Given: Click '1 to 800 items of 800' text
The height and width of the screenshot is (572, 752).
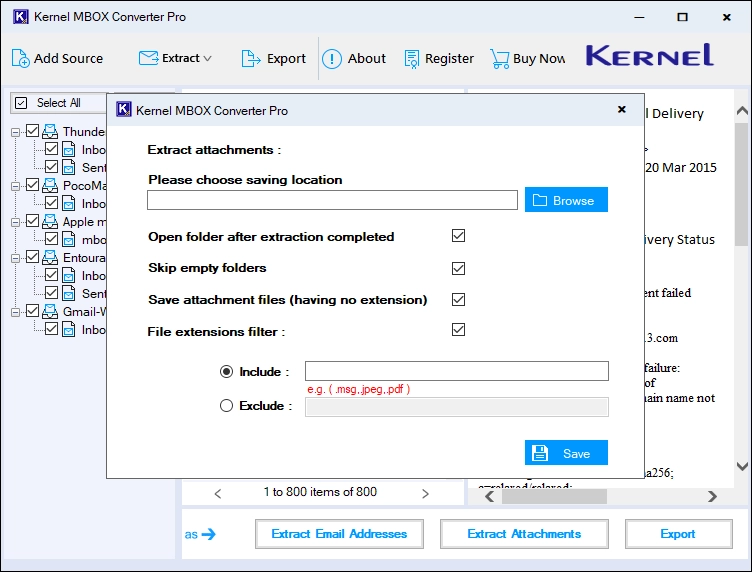Looking at the screenshot, I should tap(320, 492).
